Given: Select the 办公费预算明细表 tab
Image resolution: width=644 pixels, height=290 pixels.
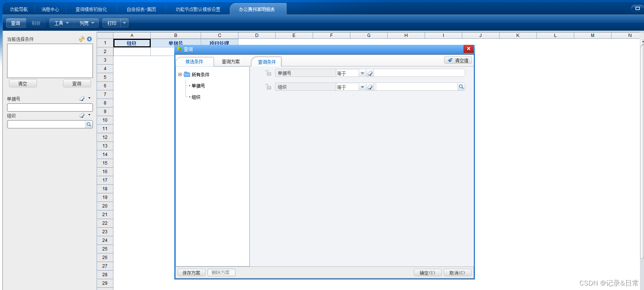Looking at the screenshot, I should [257, 9].
